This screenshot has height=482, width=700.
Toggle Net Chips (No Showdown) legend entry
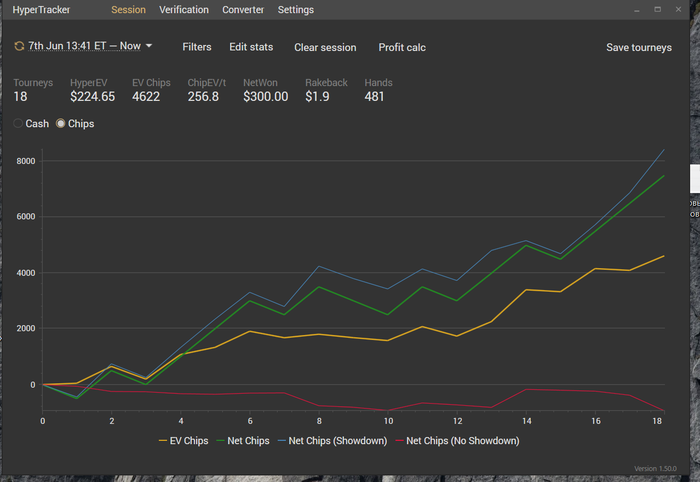[x=458, y=441]
